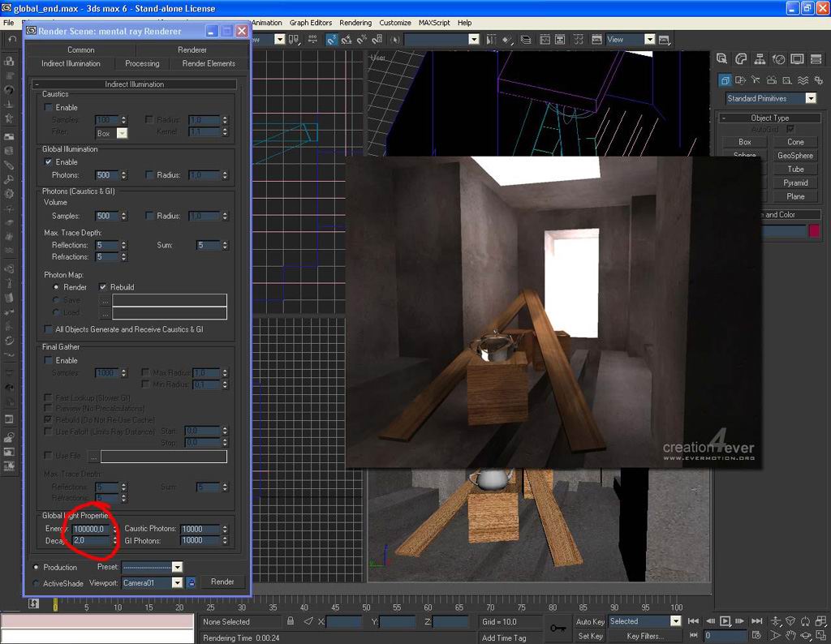Click the object color swatch

coord(814,231)
